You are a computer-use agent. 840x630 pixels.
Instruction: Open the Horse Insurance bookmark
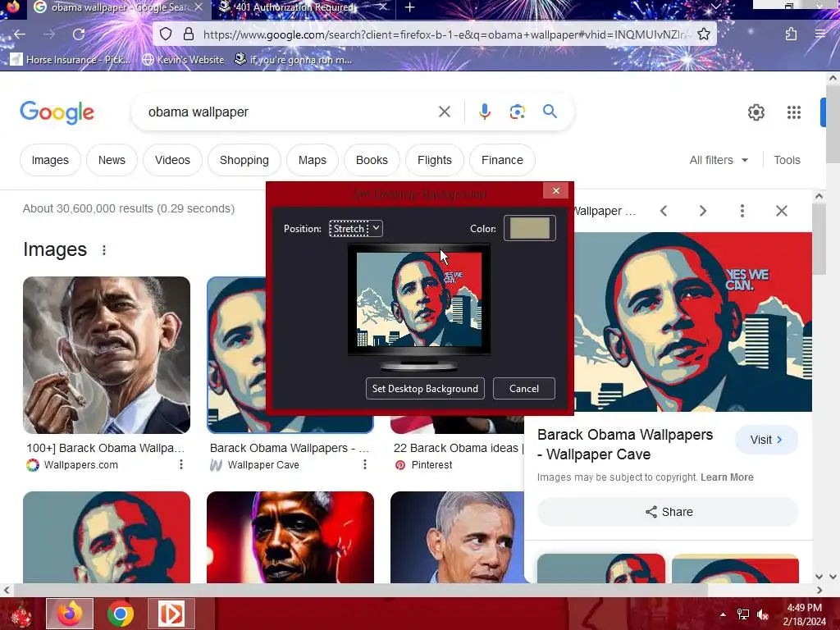point(71,59)
